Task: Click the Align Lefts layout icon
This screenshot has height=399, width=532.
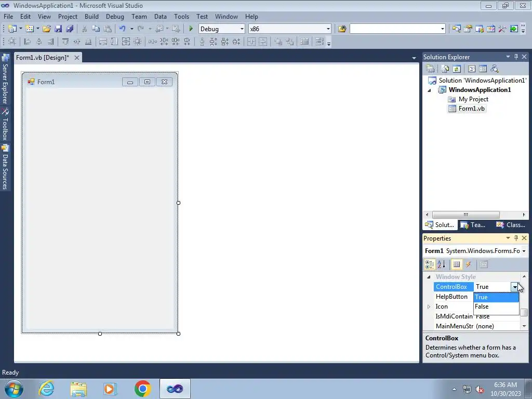Action: pos(28,42)
